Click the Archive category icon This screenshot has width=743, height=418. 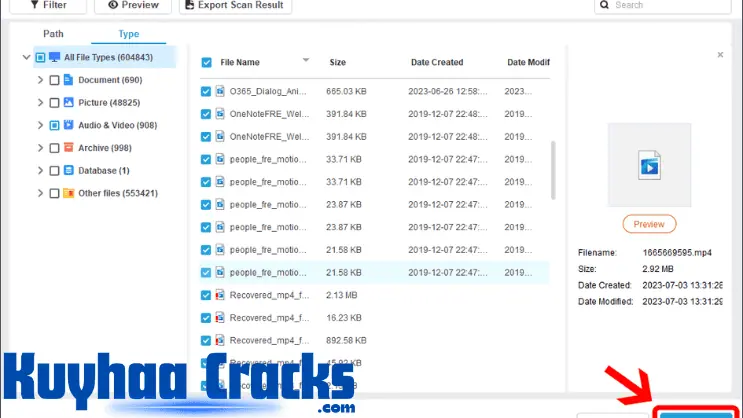(x=69, y=148)
